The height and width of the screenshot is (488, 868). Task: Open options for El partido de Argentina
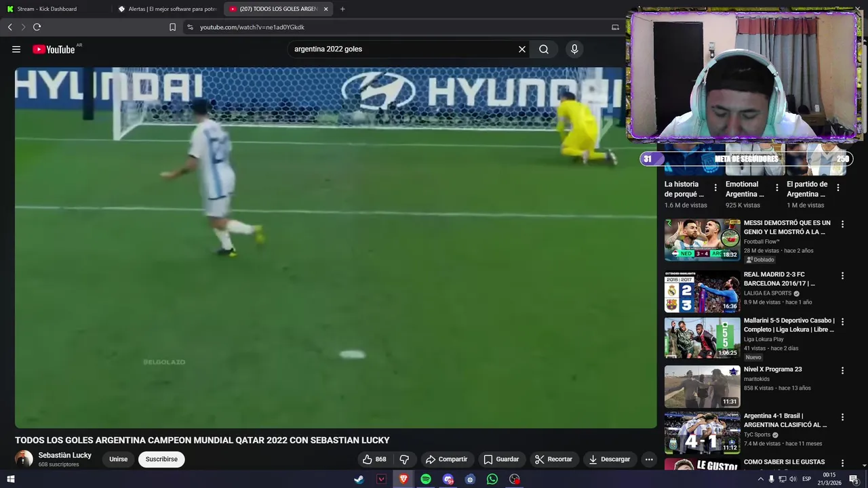(838, 188)
